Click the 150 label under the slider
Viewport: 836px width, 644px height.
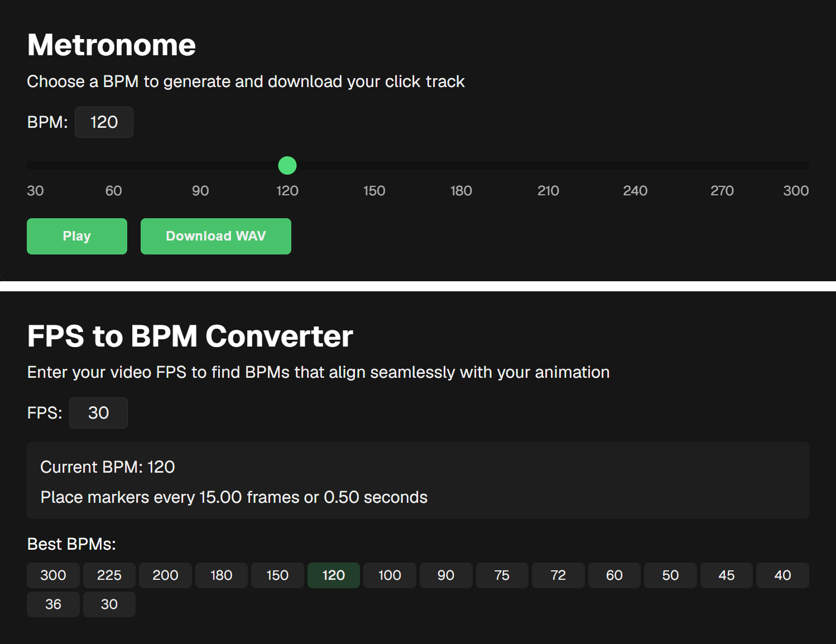point(374,191)
